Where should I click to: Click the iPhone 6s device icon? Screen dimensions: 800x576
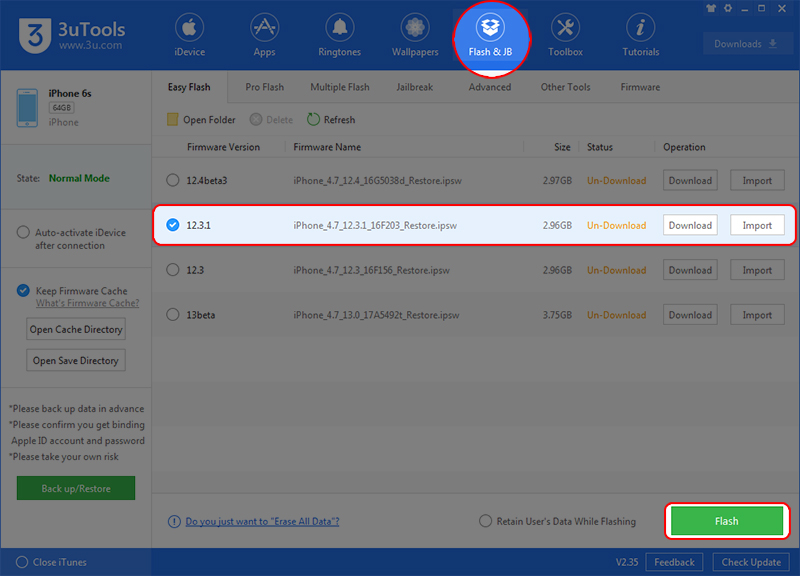pos(27,108)
